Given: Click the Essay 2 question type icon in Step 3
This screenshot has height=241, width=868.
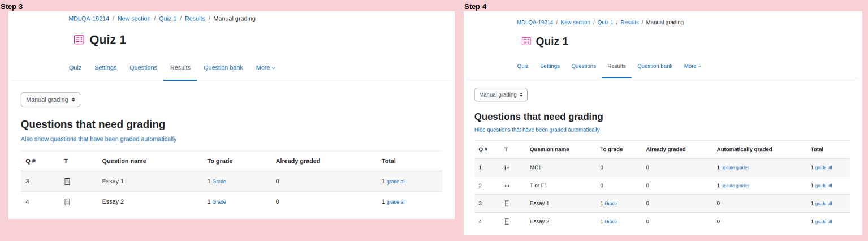Looking at the screenshot, I should coord(67,201).
